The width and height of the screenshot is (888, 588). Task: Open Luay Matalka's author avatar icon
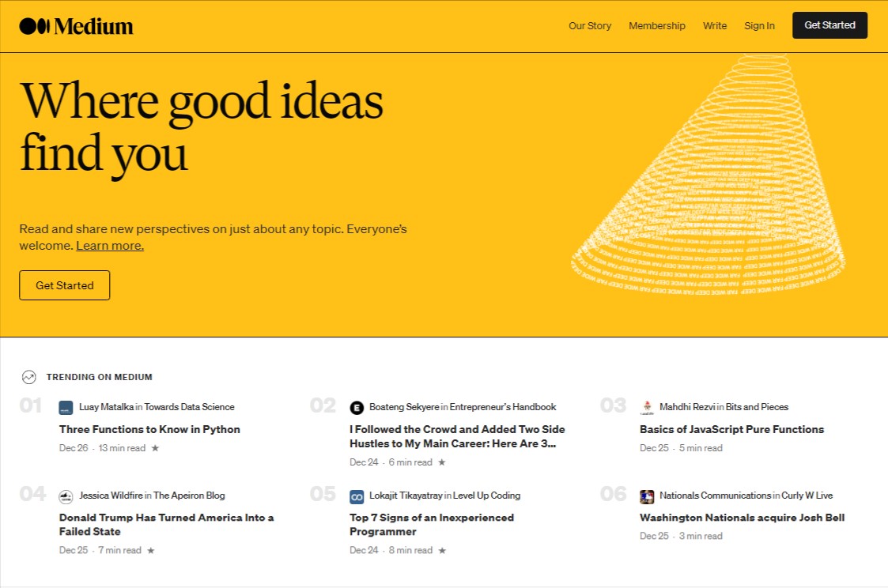[x=66, y=408]
